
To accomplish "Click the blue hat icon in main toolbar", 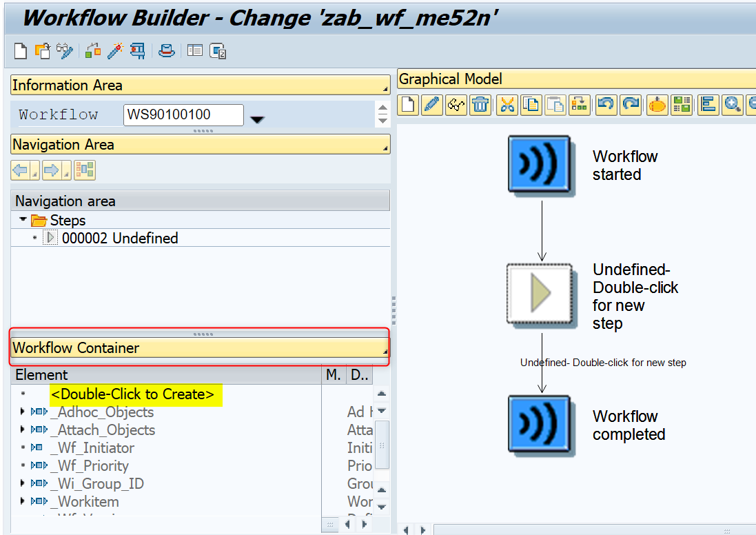I will [166, 50].
